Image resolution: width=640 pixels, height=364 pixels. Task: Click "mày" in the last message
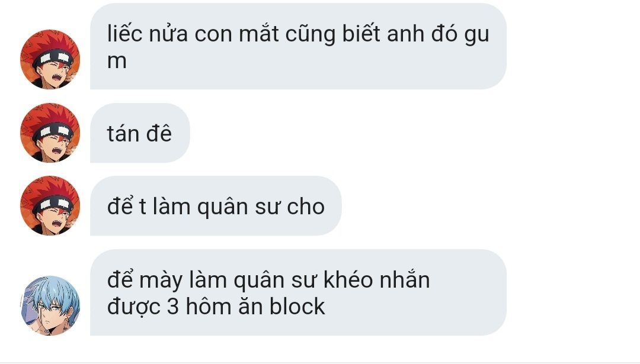161,281
